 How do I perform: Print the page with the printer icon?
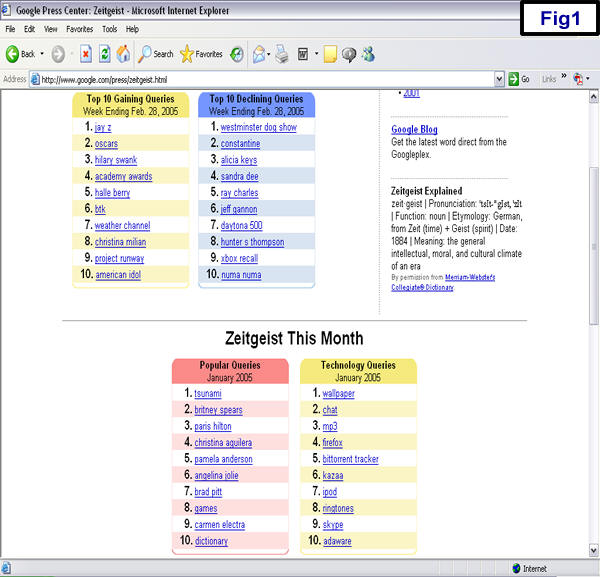(x=282, y=54)
